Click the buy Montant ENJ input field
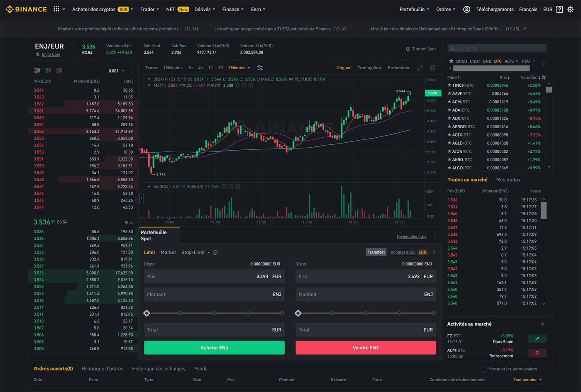The height and width of the screenshot is (392, 581). coord(214,294)
